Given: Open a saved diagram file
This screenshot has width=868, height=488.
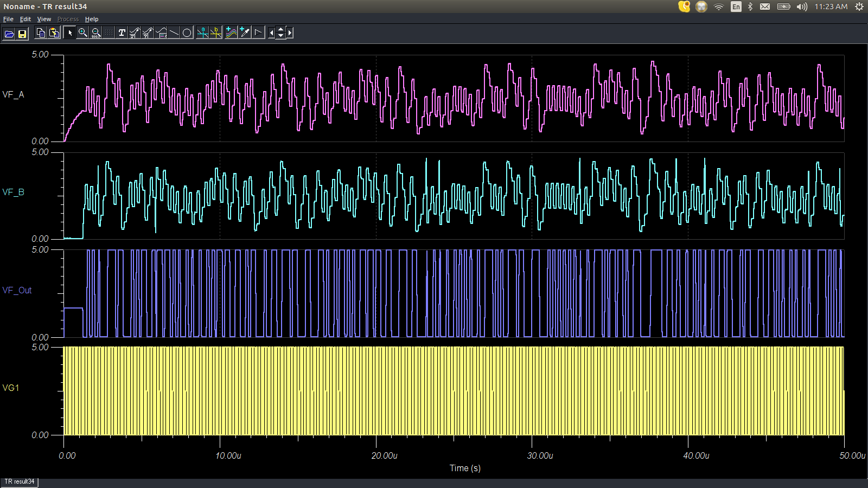Looking at the screenshot, I should 10,33.
